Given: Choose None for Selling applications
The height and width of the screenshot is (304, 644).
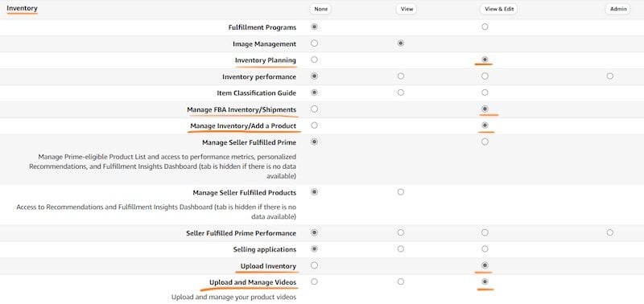Looking at the screenshot, I should pos(314,249).
